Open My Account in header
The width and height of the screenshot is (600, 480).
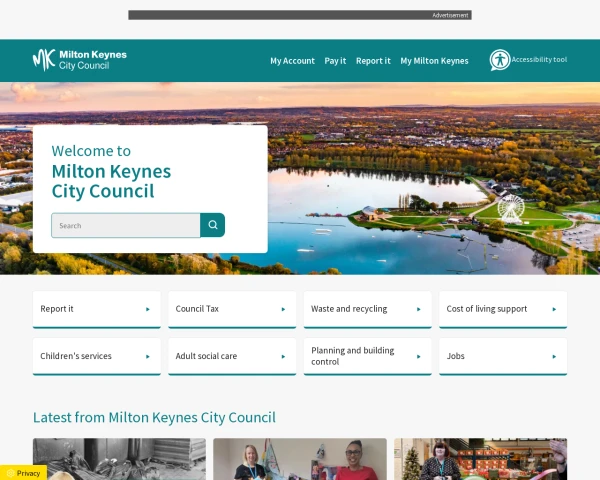292,61
